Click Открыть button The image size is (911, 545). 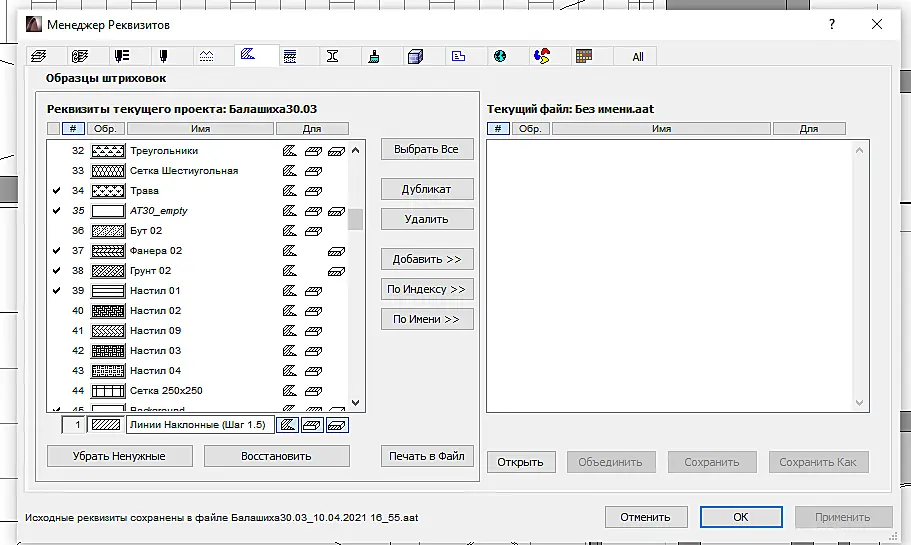click(521, 462)
